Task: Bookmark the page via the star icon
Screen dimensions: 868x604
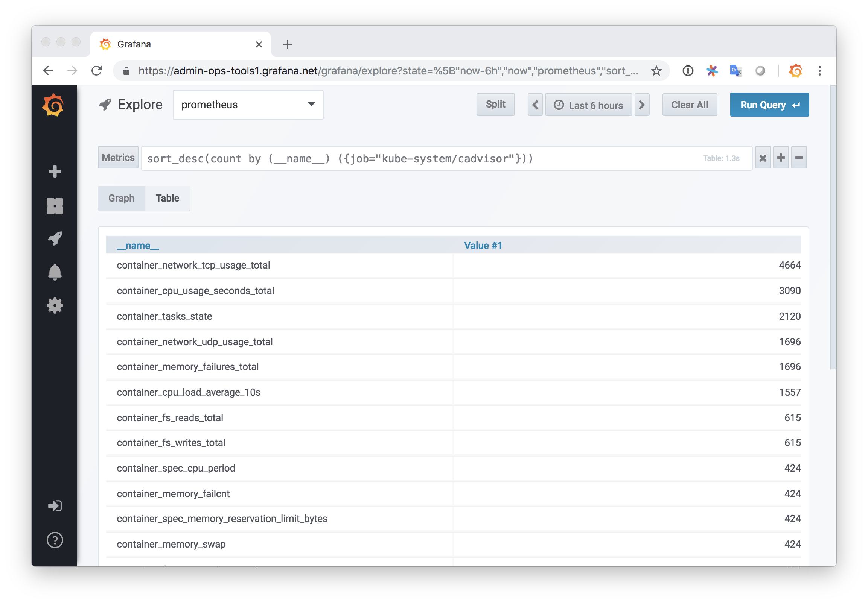Action: click(657, 71)
